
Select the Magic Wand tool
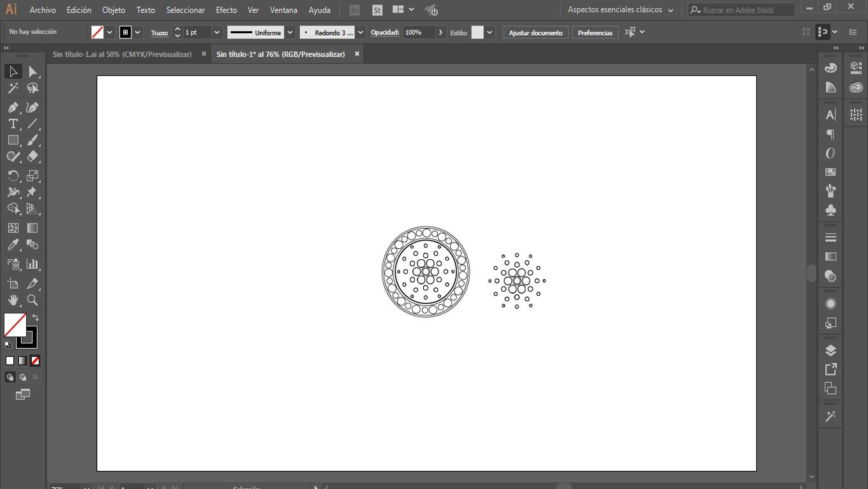pyautogui.click(x=13, y=88)
